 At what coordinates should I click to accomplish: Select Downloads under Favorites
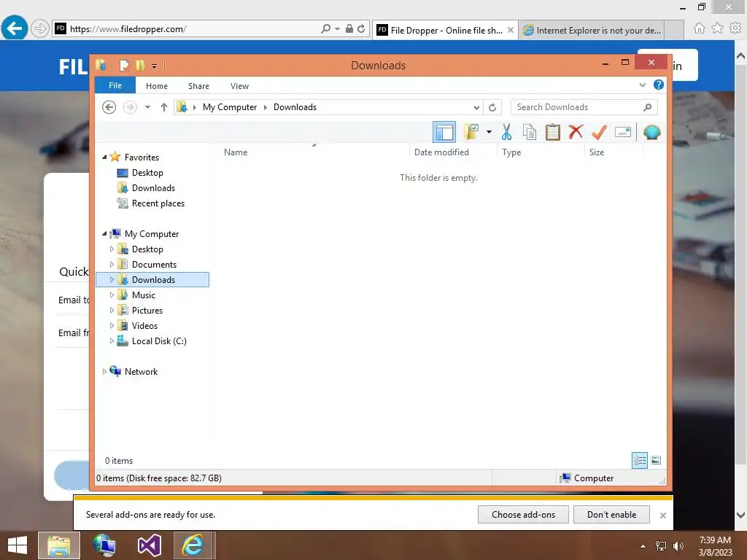[x=153, y=187]
